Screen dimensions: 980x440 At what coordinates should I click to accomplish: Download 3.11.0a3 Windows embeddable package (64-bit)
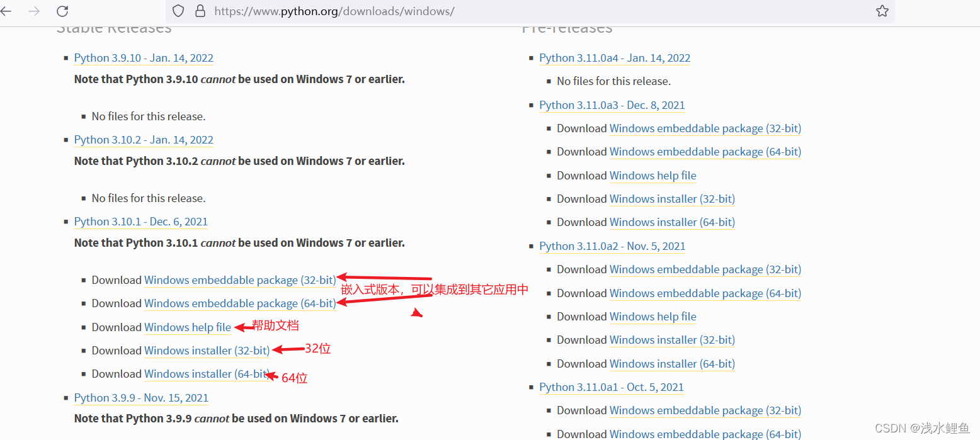point(705,152)
